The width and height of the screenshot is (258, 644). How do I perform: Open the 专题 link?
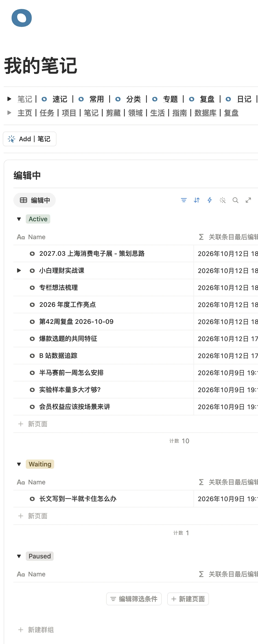pos(170,99)
